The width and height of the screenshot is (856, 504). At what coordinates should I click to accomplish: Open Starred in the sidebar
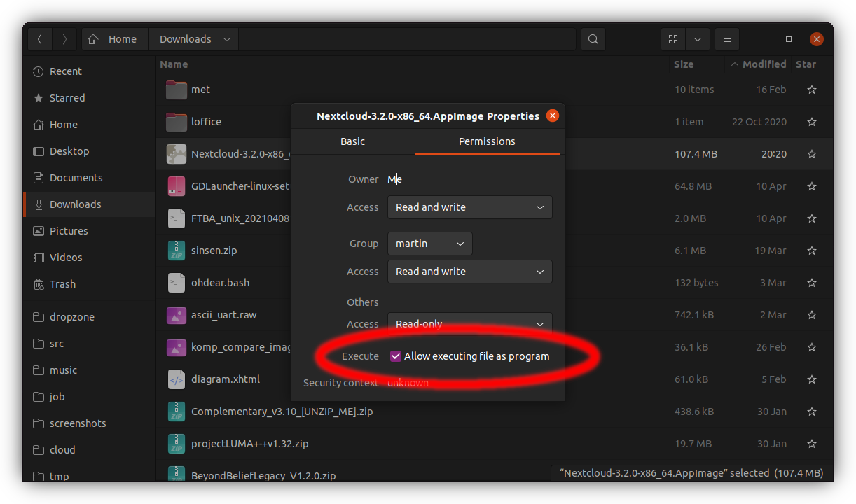click(89, 98)
